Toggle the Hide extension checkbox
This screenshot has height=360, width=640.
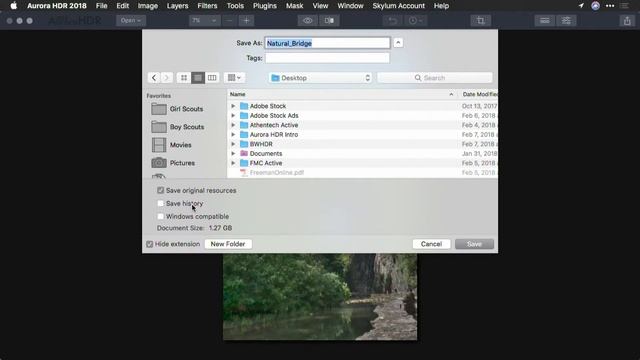150,244
